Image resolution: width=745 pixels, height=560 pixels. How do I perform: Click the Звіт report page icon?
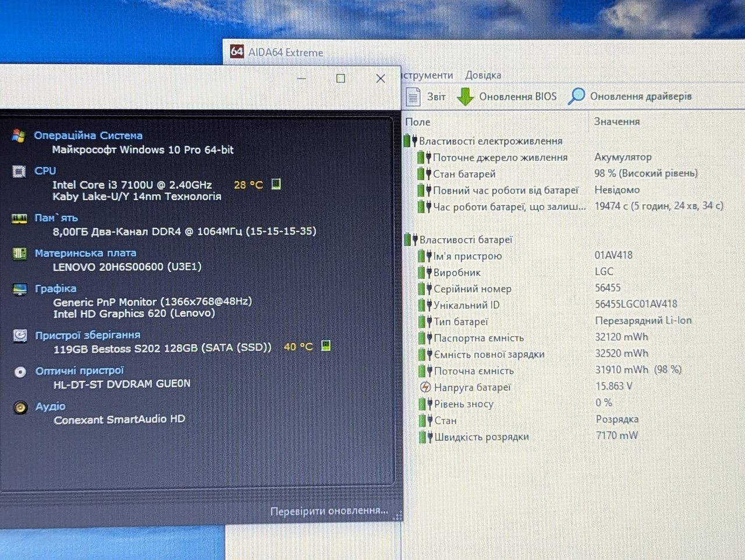pyautogui.click(x=413, y=97)
